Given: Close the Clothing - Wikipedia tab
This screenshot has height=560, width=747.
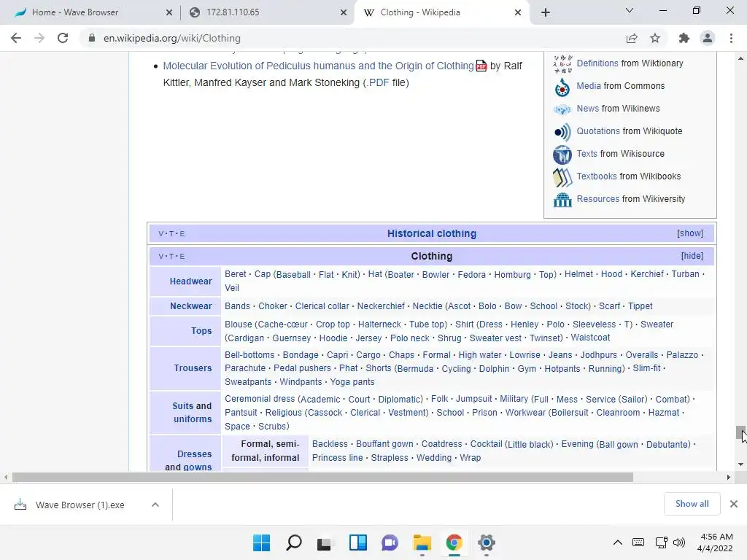Looking at the screenshot, I should pos(518,12).
